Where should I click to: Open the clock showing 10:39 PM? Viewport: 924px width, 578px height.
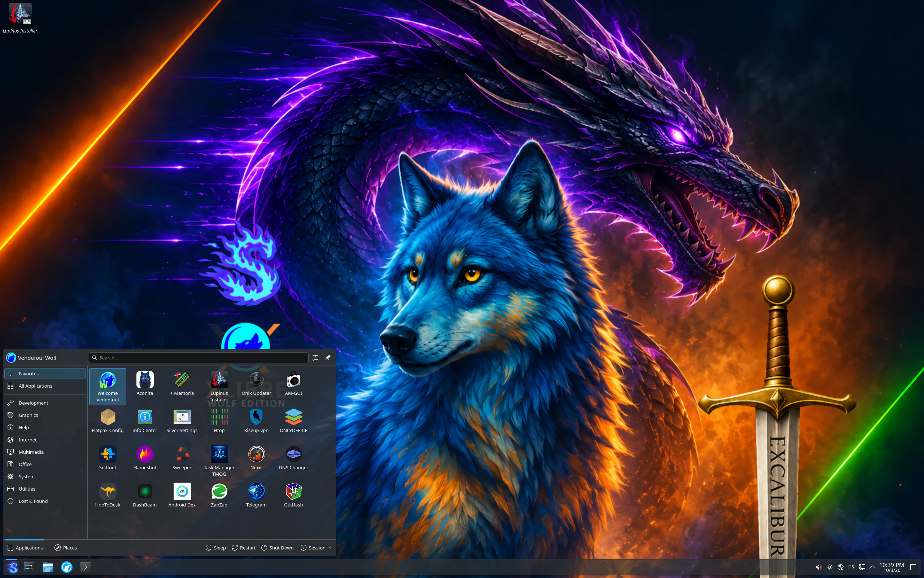(892, 567)
